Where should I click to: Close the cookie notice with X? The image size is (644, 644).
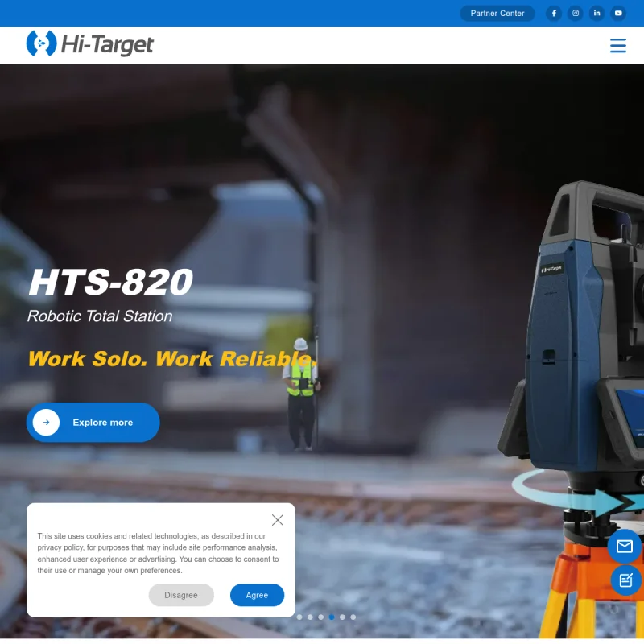click(x=278, y=520)
